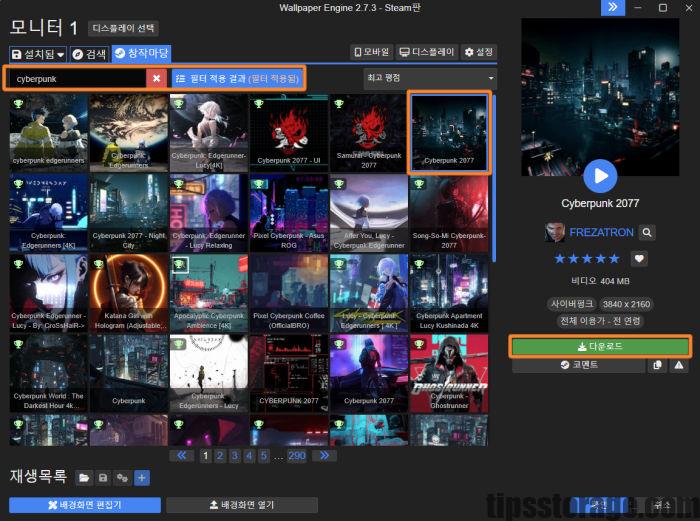This screenshot has width=700, height=521.
Task: Play the Cyberpunk 2077 preview
Action: [x=600, y=176]
